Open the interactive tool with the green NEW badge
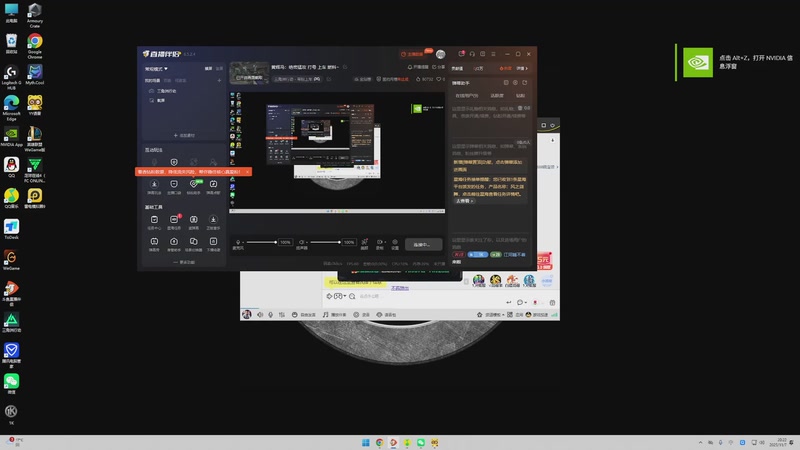Screen dimensions: 800x450 point(193,186)
